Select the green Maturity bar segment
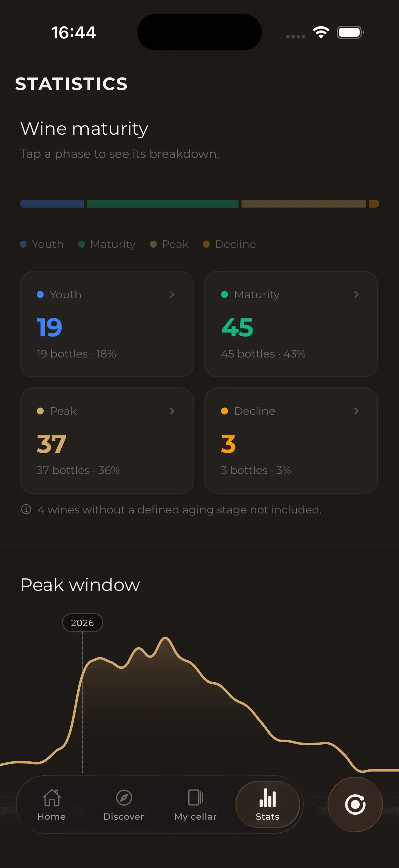Screen dimensions: 399x868 point(162,204)
